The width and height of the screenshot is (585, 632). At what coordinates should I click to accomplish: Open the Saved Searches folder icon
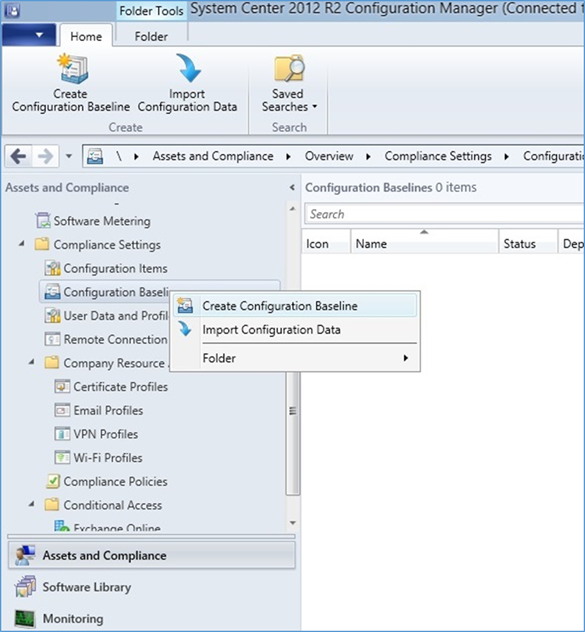289,69
